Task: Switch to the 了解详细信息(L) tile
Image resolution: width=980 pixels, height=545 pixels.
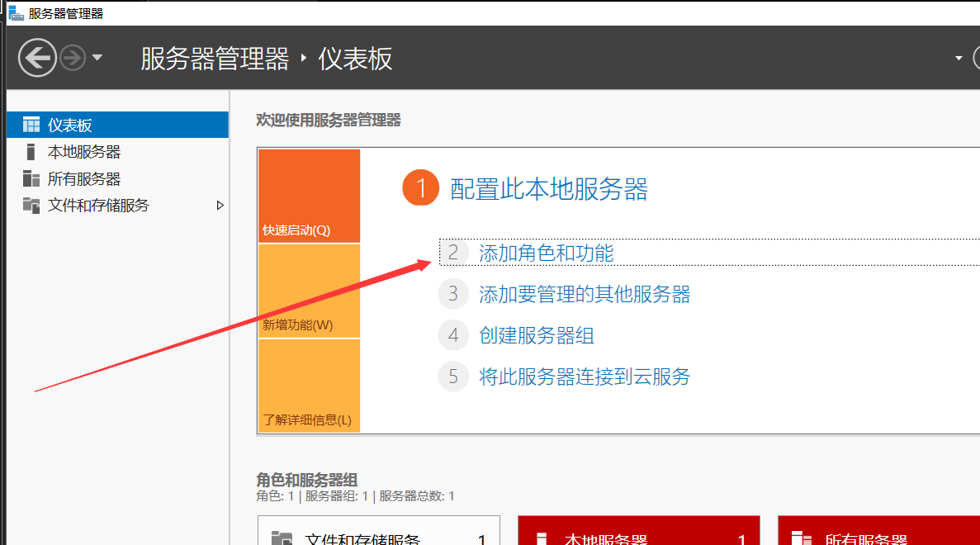Action: 309,386
